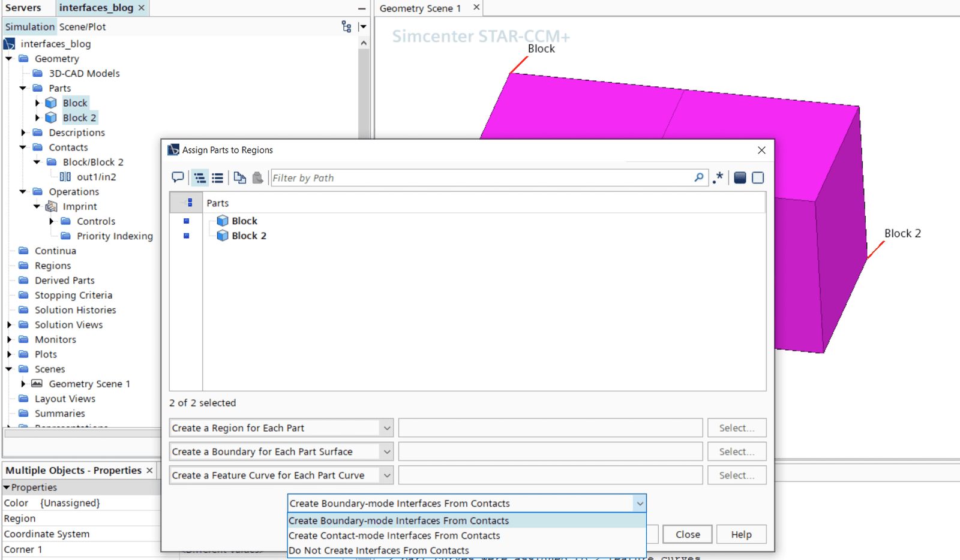The image size is (960, 560).
Task: Click Select button for region row
Action: tap(737, 428)
